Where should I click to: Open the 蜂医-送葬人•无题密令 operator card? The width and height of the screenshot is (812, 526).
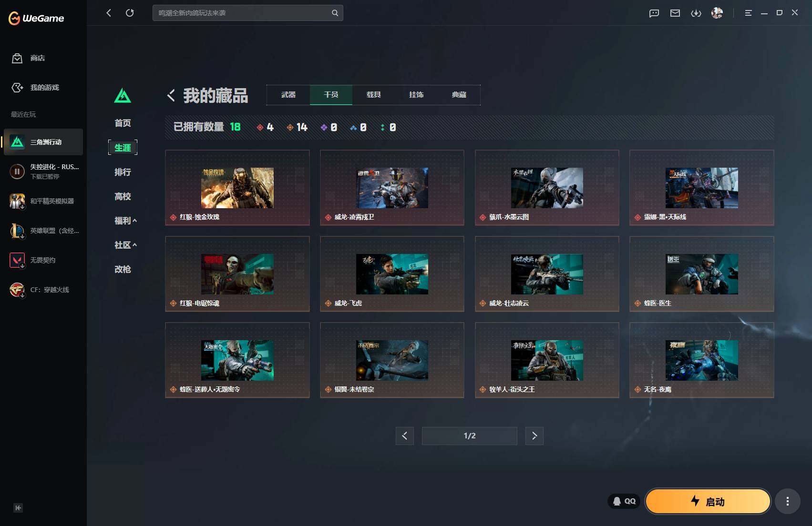pyautogui.click(x=237, y=360)
